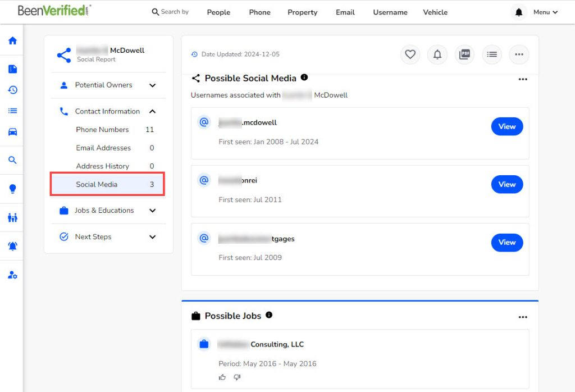The width and height of the screenshot is (575, 392).
Task: Click the Home icon in left sidebar
Action: pos(12,40)
